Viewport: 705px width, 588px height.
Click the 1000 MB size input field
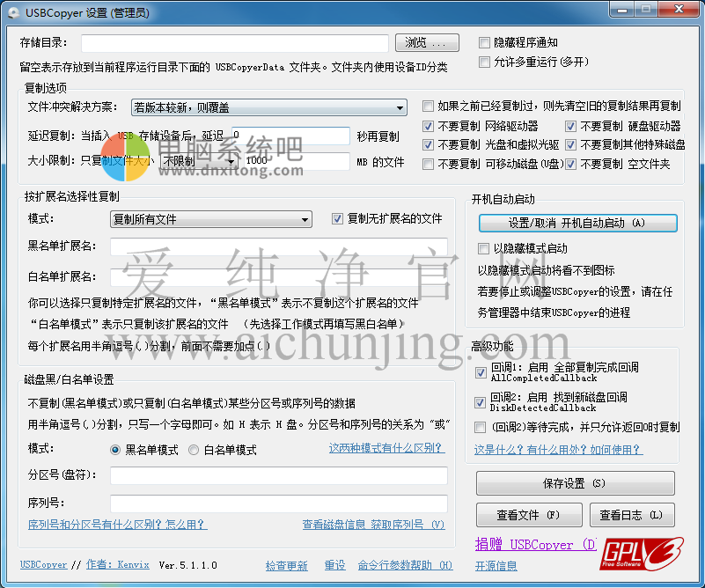click(297, 161)
